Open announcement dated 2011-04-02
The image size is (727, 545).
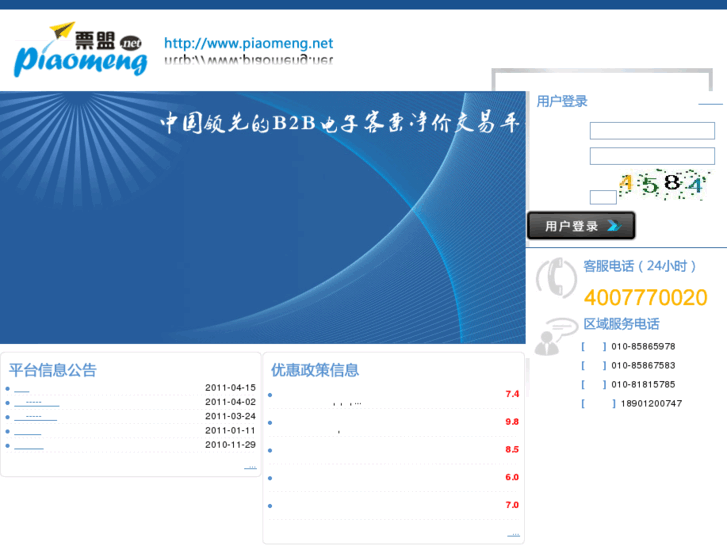pyautogui.click(x=37, y=403)
